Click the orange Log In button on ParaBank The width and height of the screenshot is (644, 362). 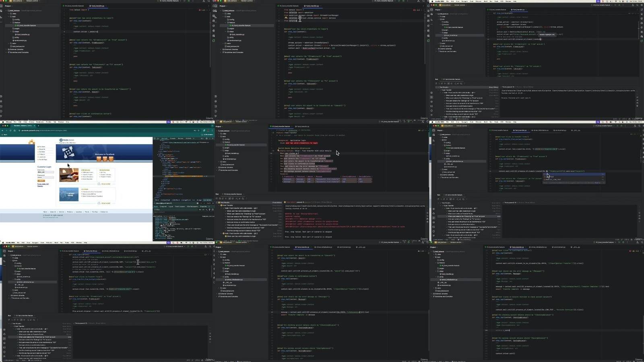pos(41,181)
